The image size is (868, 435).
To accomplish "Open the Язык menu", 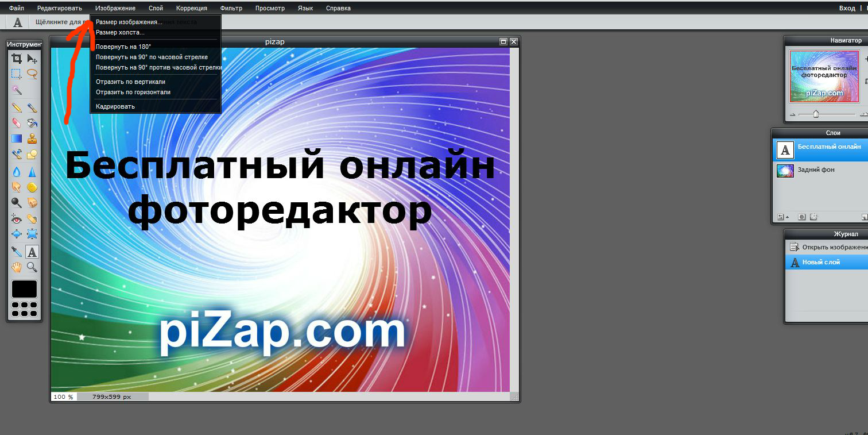I will tap(305, 8).
